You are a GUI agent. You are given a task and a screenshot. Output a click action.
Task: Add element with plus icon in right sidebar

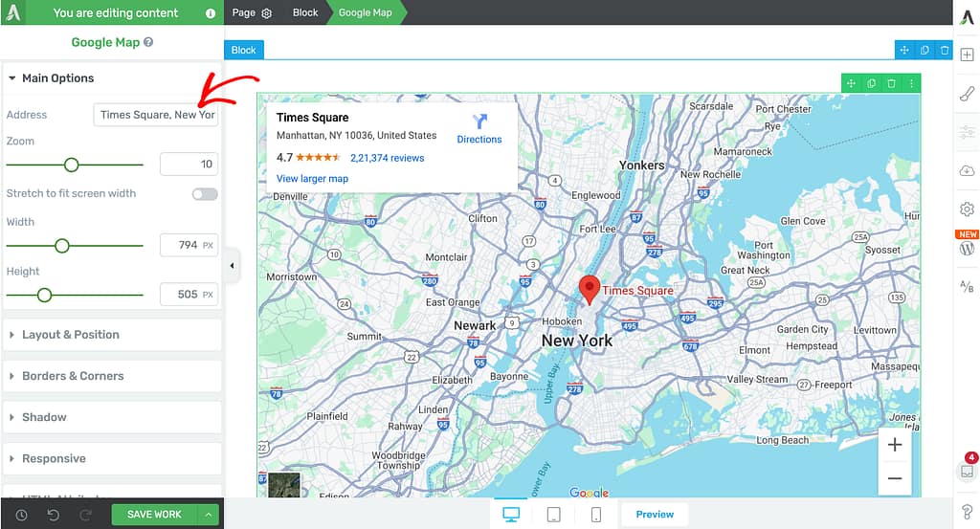[967, 55]
